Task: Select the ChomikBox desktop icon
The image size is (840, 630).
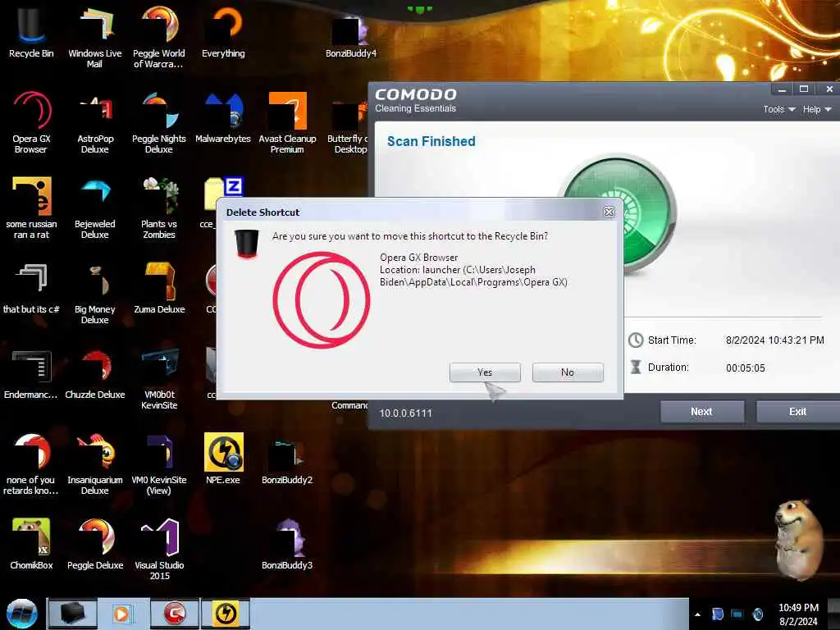Action: click(31, 543)
